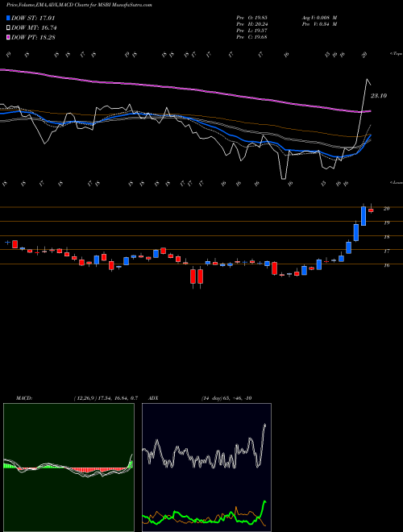This screenshot has width=403, height=532.
Task: Click the price axis label 16
Action: pos(386,266)
